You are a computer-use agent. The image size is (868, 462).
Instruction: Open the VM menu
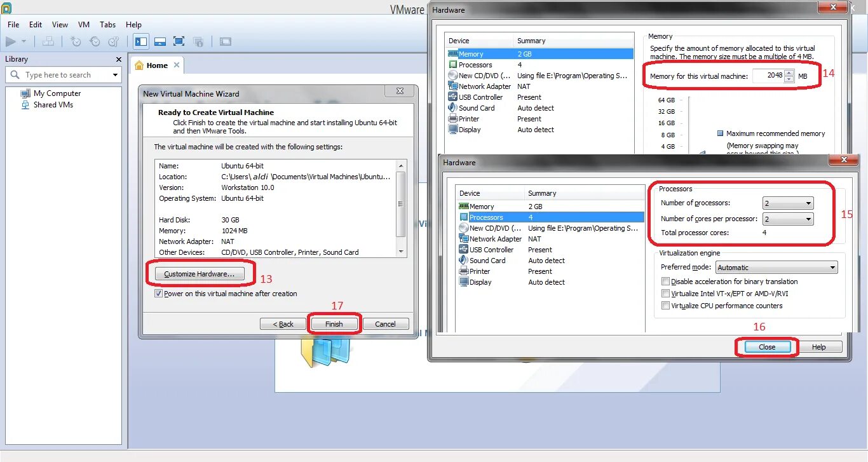click(84, 25)
